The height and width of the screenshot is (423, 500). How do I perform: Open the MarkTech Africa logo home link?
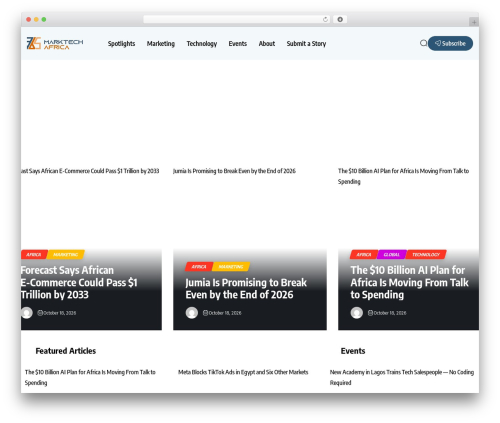55,43
